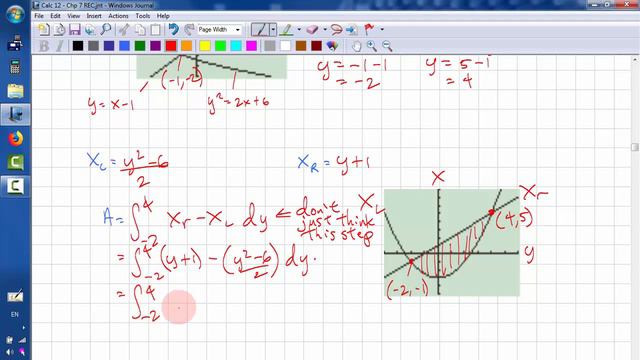Toggle Bold formatting button
This screenshot has height=360, width=640.
[x=44, y=46]
